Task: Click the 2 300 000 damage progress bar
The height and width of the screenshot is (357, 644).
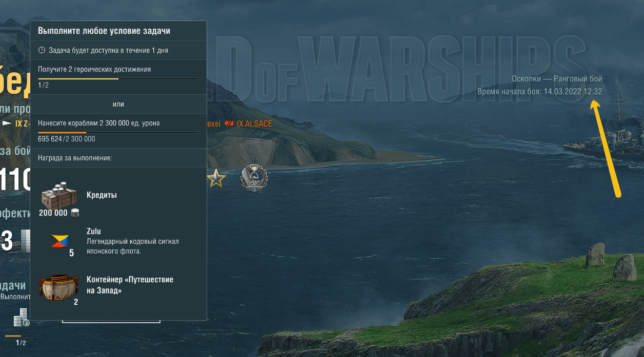Action: 118,133
